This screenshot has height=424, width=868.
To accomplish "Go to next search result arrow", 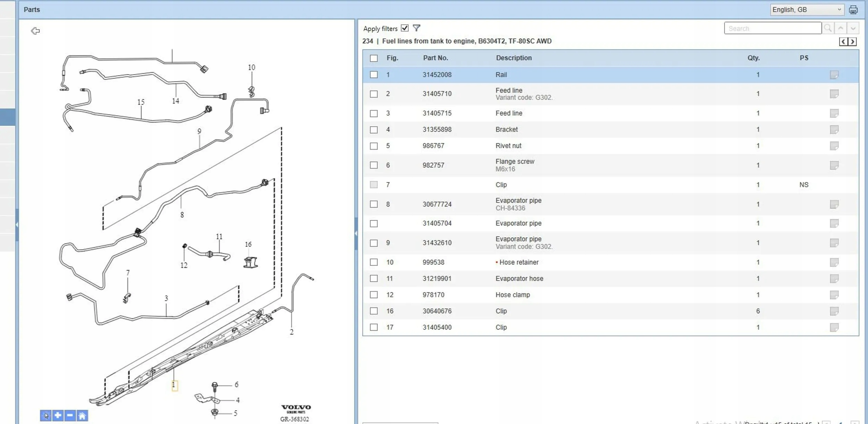I will click(853, 28).
